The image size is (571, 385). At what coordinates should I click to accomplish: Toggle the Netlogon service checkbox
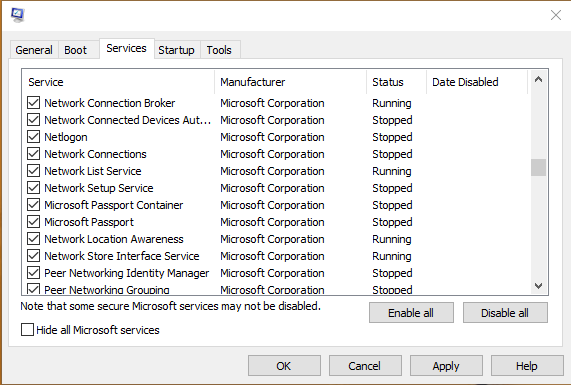pyautogui.click(x=34, y=137)
